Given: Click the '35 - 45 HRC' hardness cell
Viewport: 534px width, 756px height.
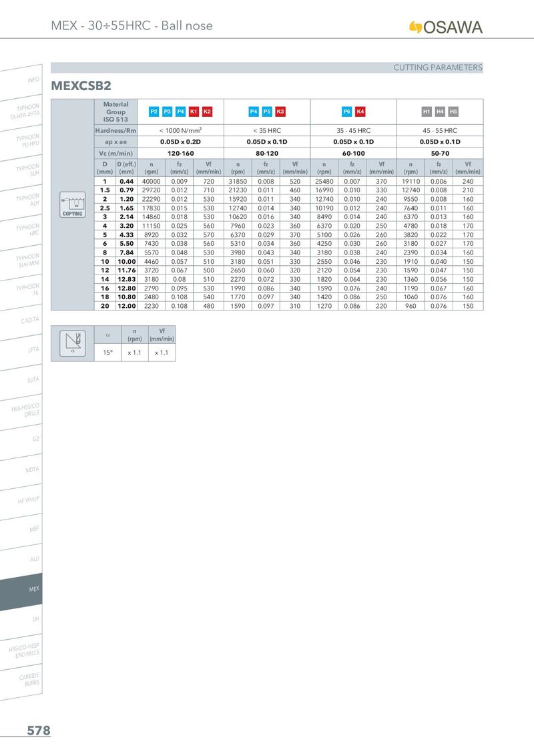Looking at the screenshot, I should pos(353,130).
